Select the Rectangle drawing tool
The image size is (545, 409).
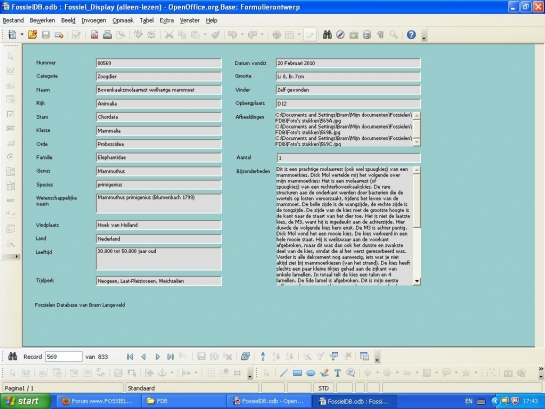click(297, 373)
